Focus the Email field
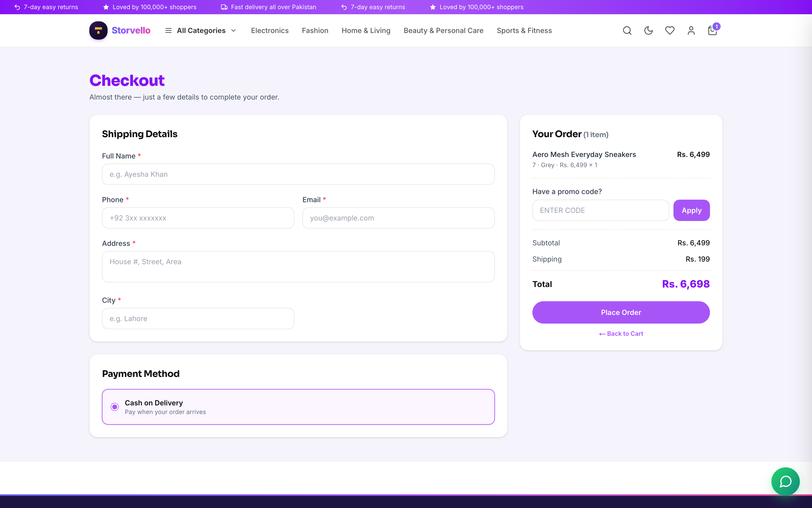 click(398, 218)
